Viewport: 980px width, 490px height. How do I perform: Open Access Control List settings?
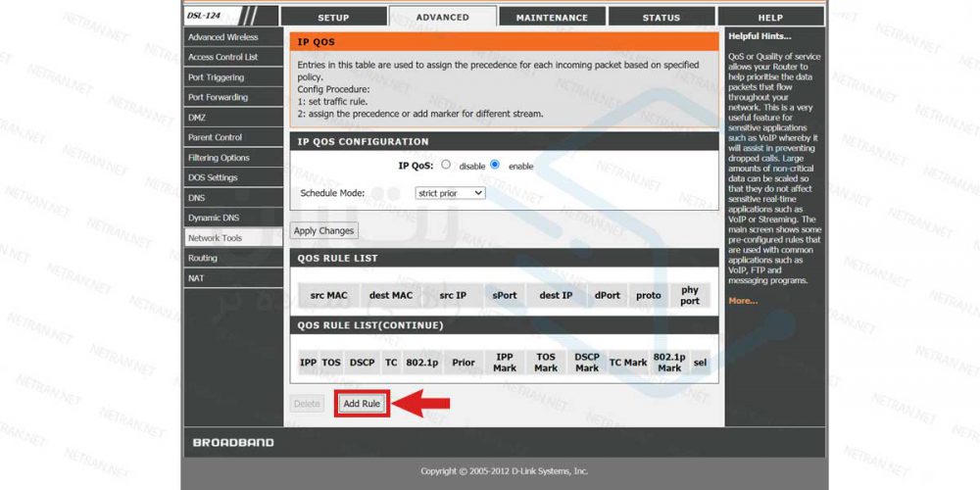(223, 57)
